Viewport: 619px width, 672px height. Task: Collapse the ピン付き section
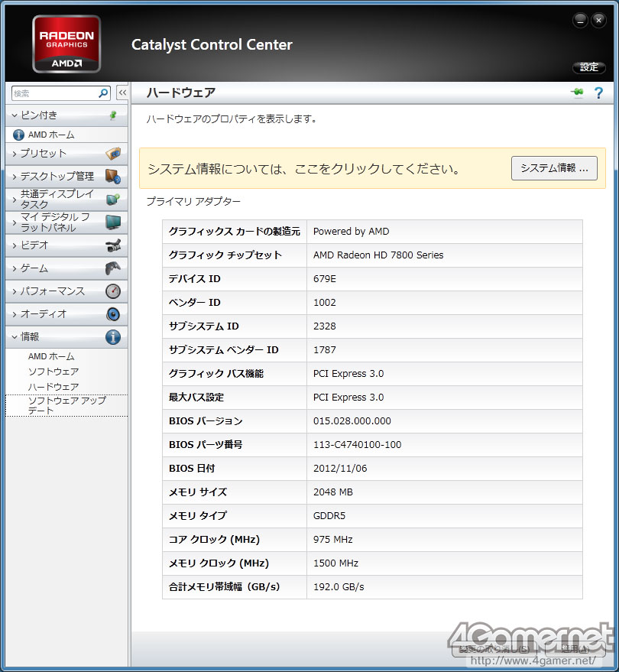[66, 115]
